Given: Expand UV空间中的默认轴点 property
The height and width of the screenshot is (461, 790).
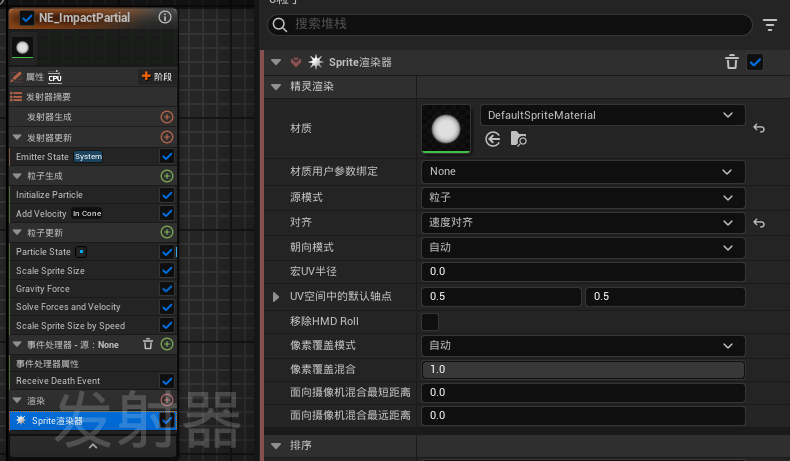Looking at the screenshot, I should tap(276, 297).
